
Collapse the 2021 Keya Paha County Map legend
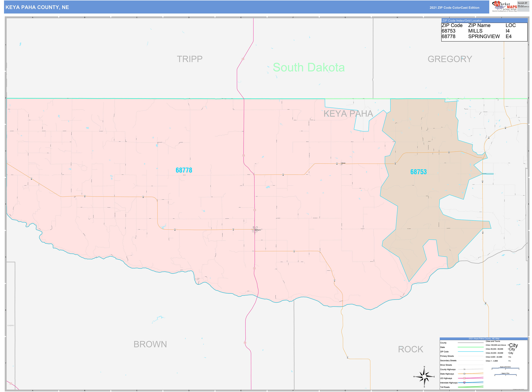pos(484,339)
